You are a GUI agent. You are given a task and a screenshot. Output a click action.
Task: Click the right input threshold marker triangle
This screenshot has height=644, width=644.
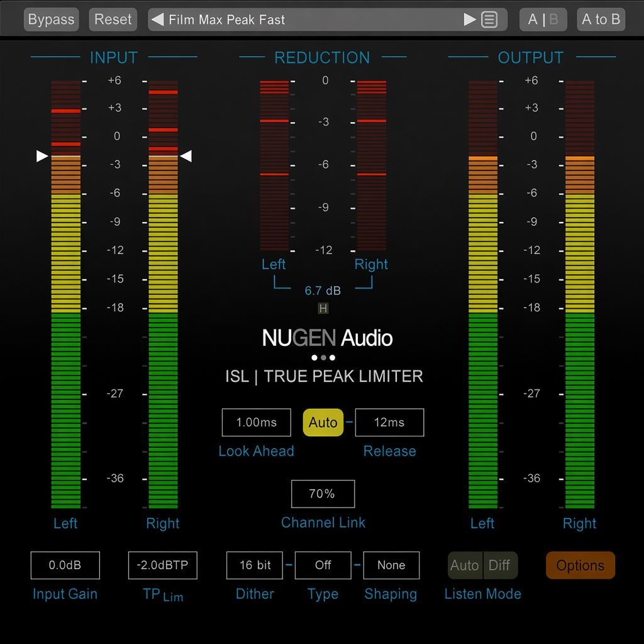pos(186,156)
